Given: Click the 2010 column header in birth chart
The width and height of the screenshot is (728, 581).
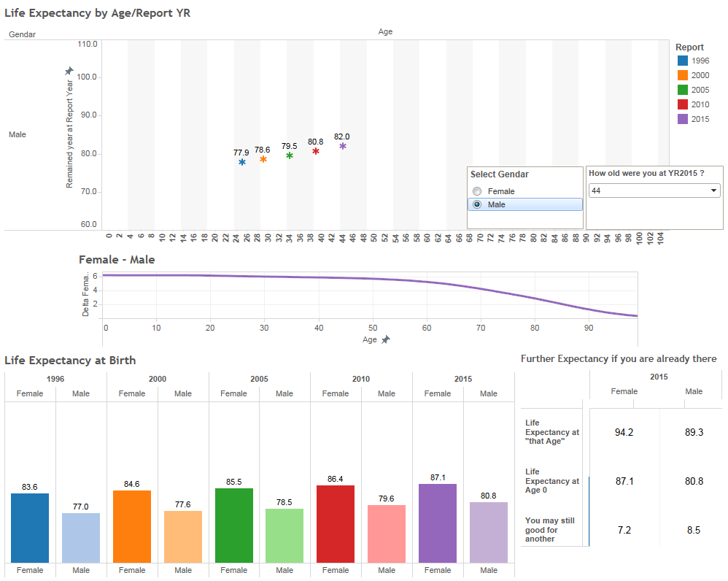Looking at the screenshot, I should 361,379.
